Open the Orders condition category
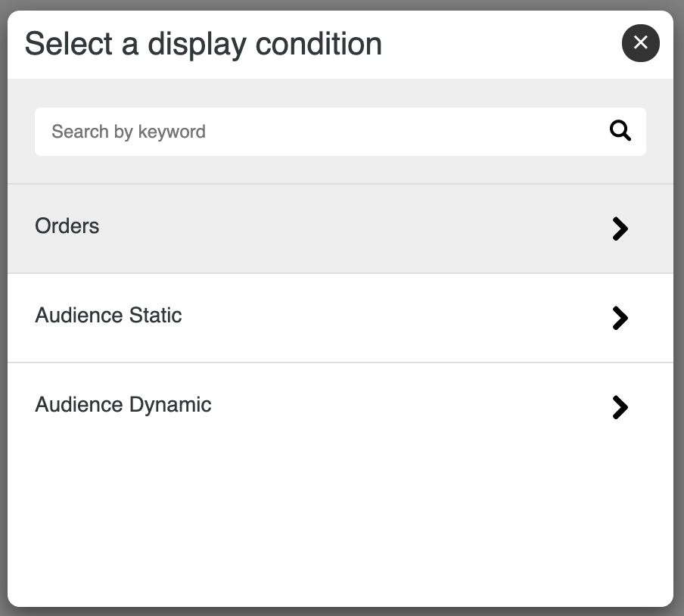Image resolution: width=684 pixels, height=616 pixels. (340, 229)
